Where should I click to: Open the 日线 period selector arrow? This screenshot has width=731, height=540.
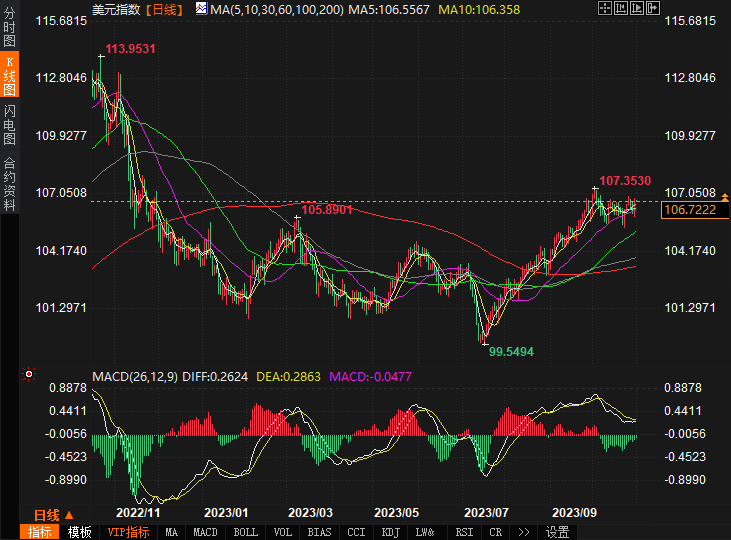click(x=68, y=515)
